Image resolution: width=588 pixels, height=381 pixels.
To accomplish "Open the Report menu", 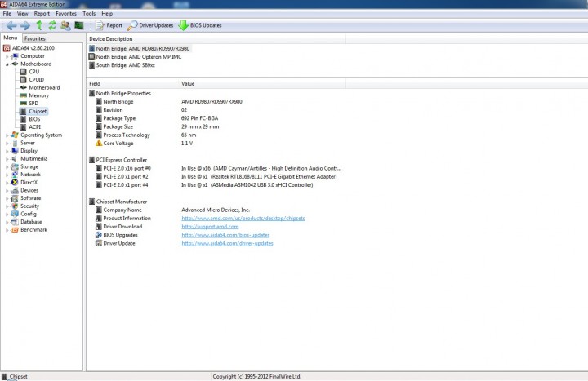I will (42, 14).
